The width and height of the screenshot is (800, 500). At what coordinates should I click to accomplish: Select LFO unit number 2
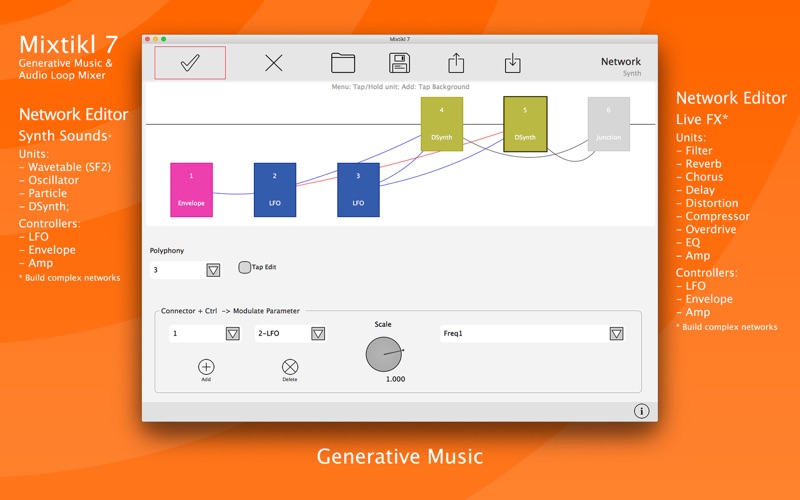[x=275, y=190]
